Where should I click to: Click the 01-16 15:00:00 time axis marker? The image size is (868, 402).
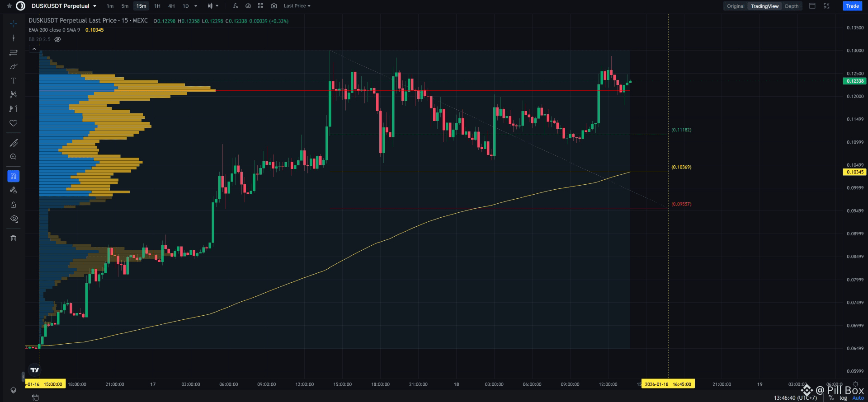(45, 384)
